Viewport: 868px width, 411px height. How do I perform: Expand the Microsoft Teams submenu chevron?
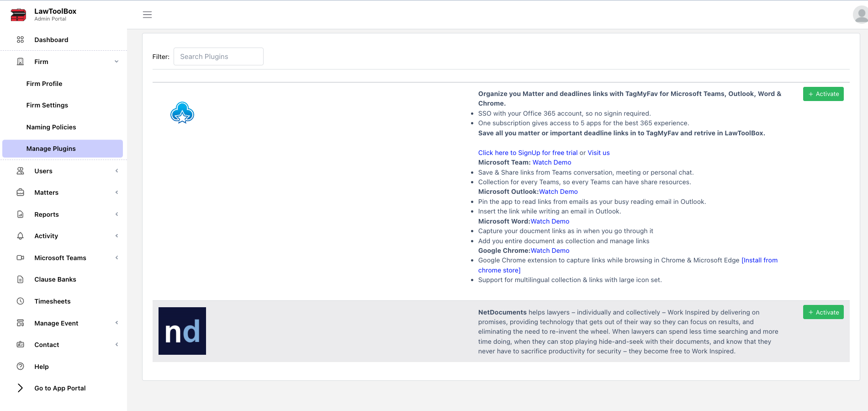click(x=116, y=258)
